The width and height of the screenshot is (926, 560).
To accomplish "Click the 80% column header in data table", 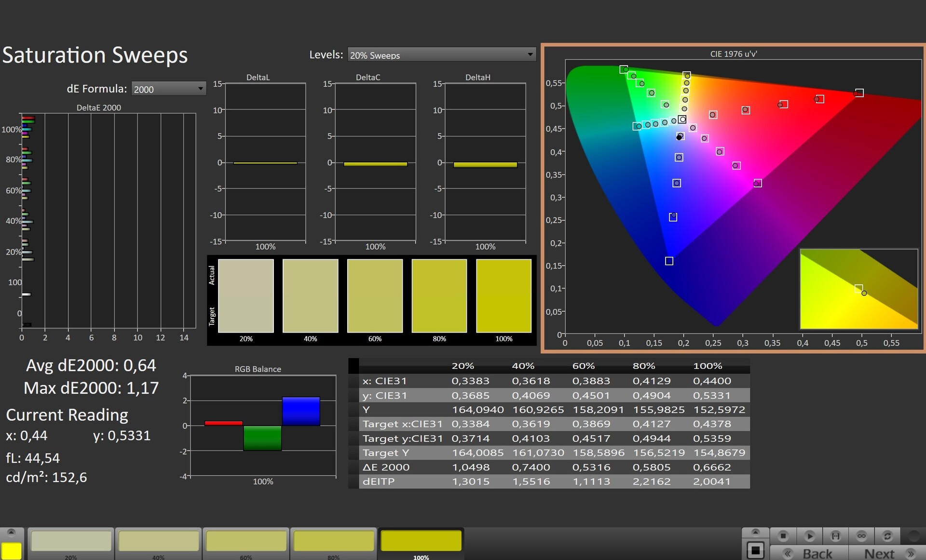I will (x=644, y=366).
